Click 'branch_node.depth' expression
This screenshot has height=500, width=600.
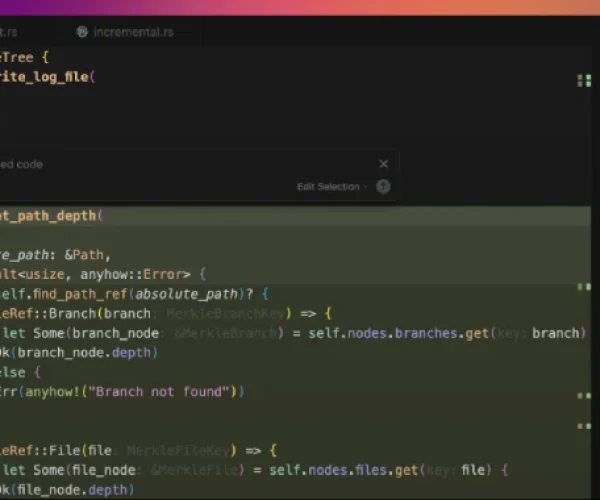84,353
